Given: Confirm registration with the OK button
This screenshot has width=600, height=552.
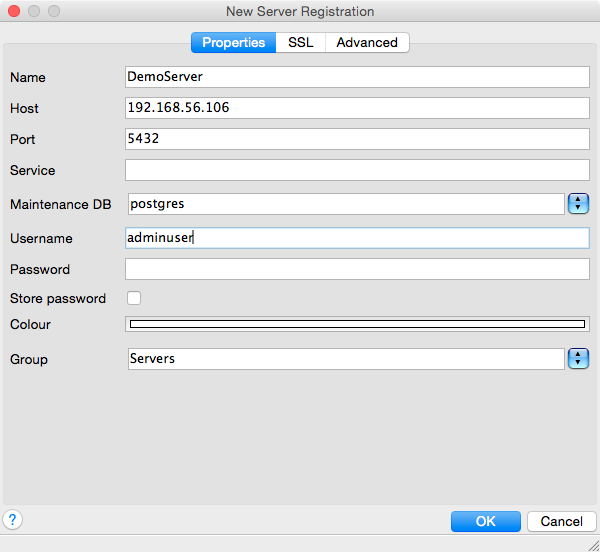Looking at the screenshot, I should click(x=486, y=521).
